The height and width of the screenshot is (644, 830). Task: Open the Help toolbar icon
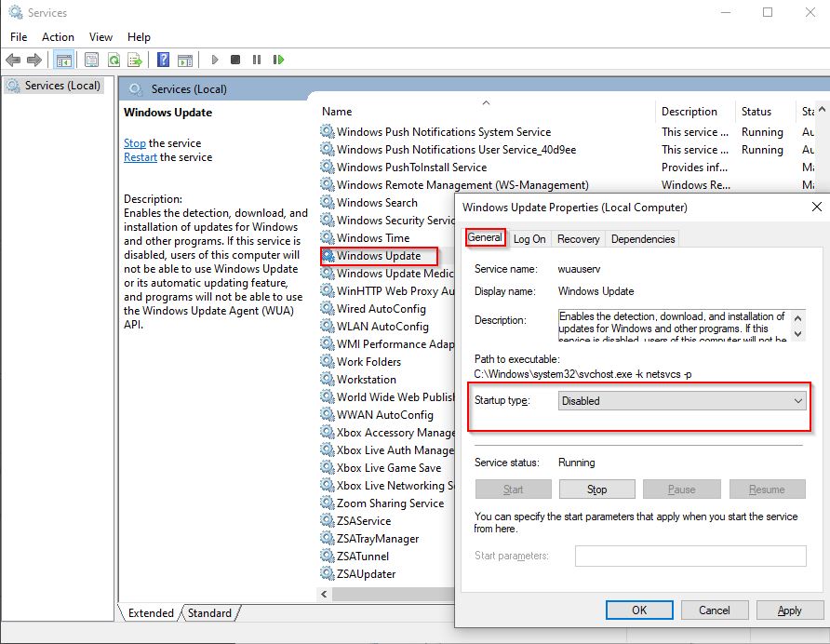164,60
